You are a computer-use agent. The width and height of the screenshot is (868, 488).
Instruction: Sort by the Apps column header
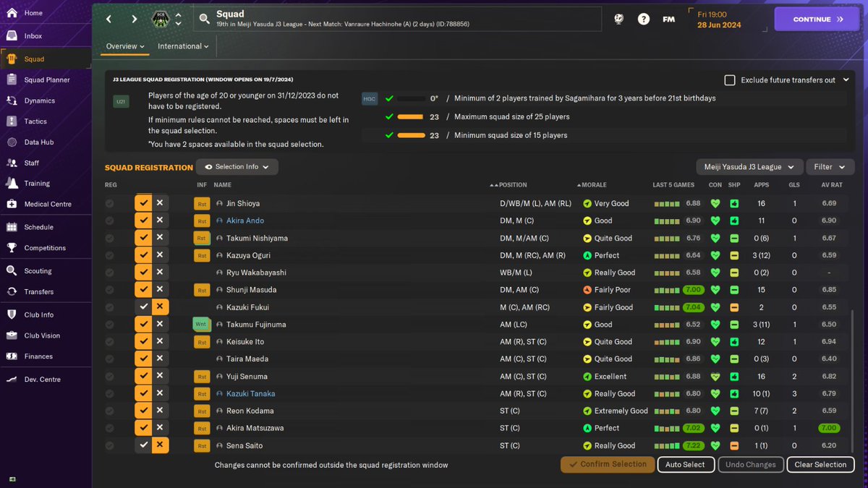coord(762,185)
